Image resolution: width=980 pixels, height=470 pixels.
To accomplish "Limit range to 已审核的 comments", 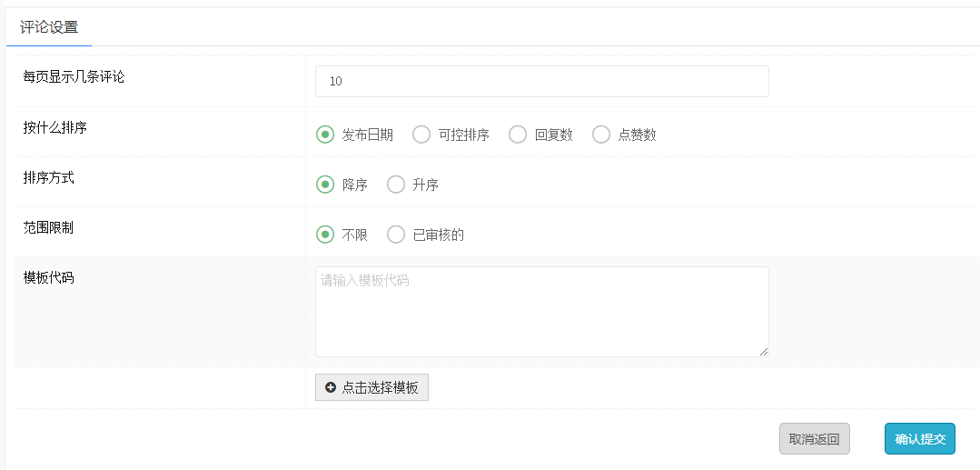I will pyautogui.click(x=396, y=235).
